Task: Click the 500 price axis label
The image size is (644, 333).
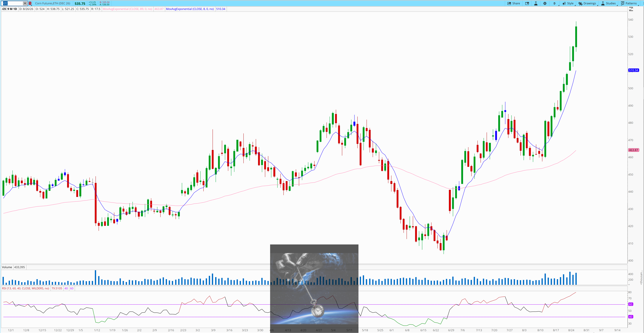Action: point(631,88)
